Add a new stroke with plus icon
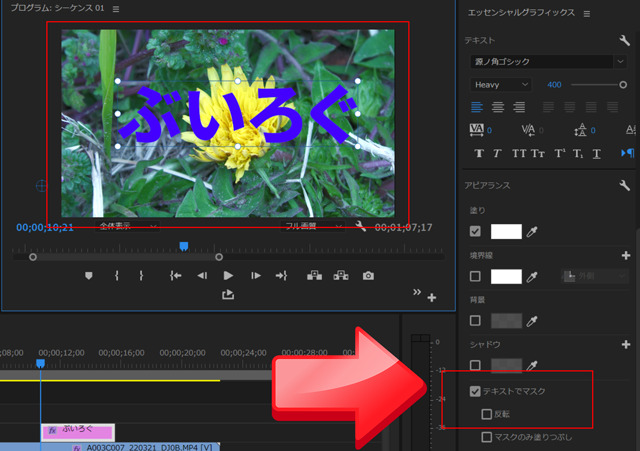This screenshot has width=640, height=451. pyautogui.click(x=626, y=255)
